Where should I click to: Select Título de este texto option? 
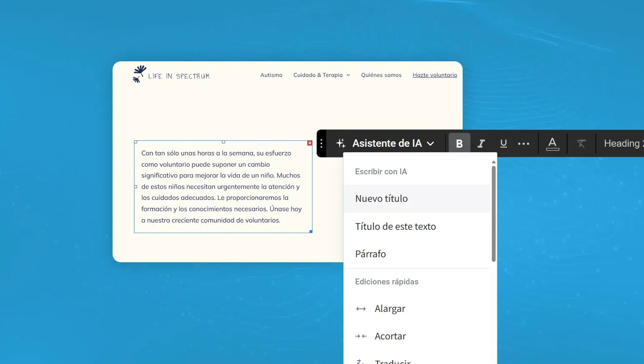point(417,226)
